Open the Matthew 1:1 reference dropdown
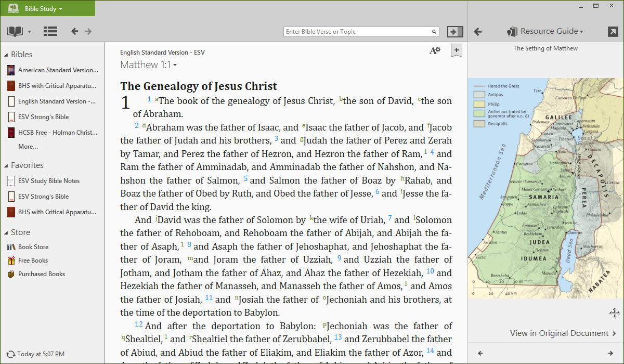Viewport: 624px width, 364px height. 149,65
